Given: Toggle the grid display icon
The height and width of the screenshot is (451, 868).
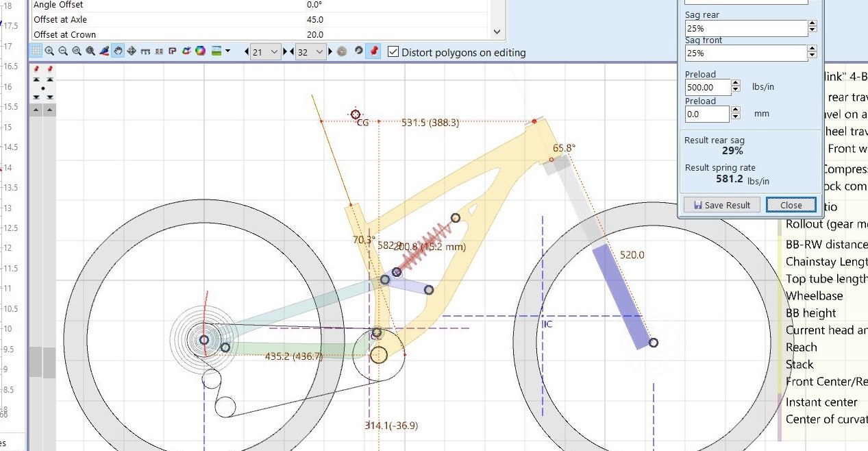Looking at the screenshot, I should (x=36, y=51).
